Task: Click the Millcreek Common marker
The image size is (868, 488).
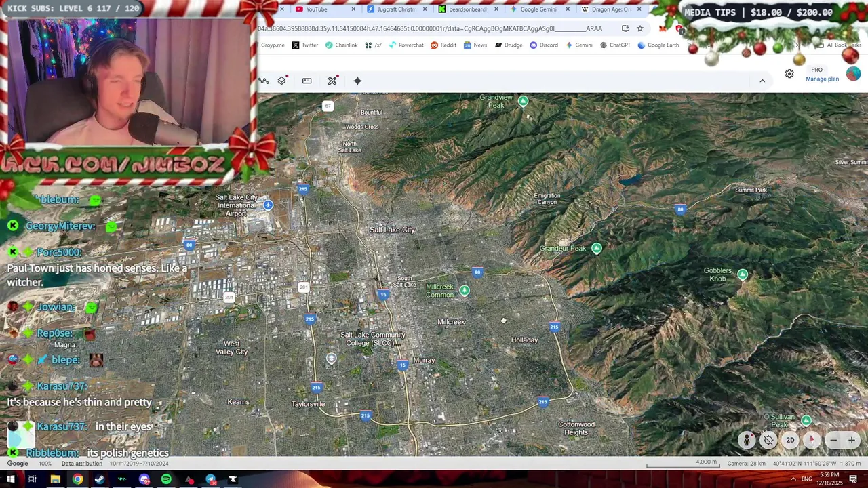Action: click(465, 290)
